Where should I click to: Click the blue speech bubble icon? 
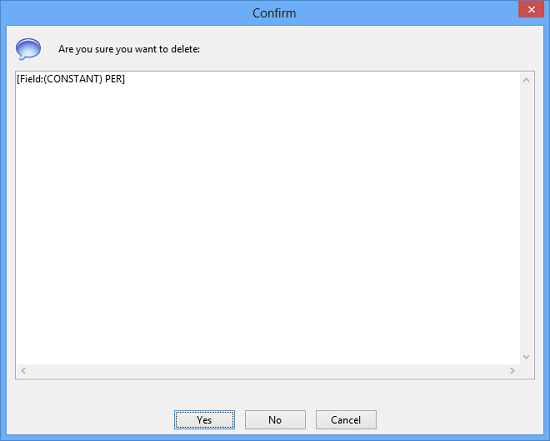[x=28, y=49]
